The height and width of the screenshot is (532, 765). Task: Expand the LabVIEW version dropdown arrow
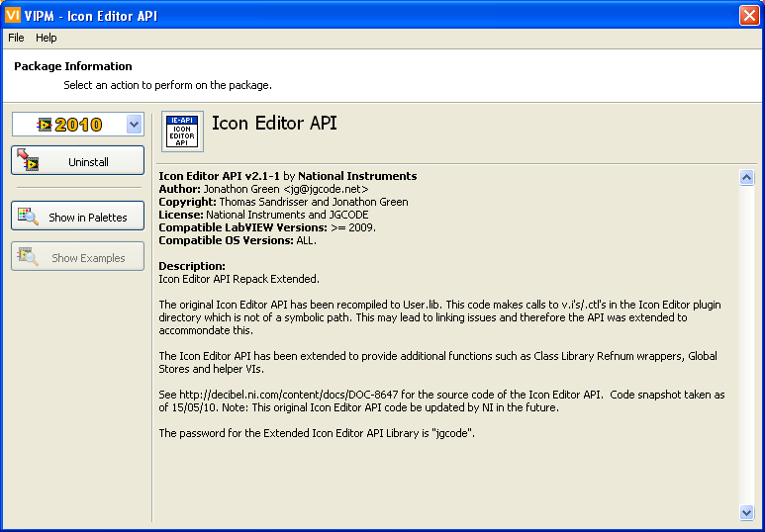pos(135,125)
